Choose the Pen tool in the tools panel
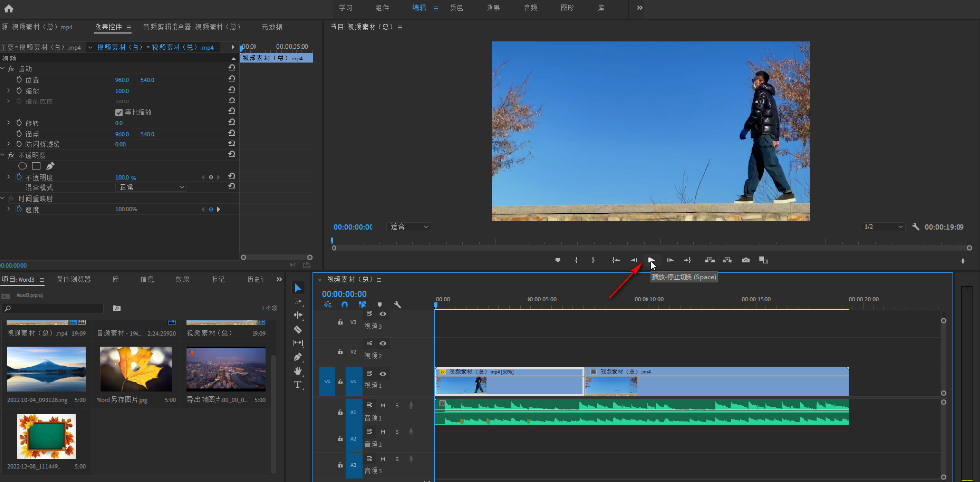This screenshot has height=482, width=980. (298, 357)
